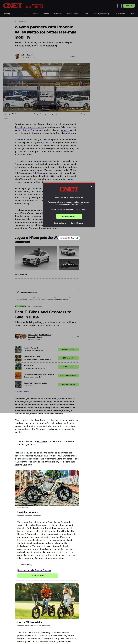The height and width of the screenshot is (644, 138).
Task: Click the +35 More gallery thumbnail
Action: coord(69,264)
